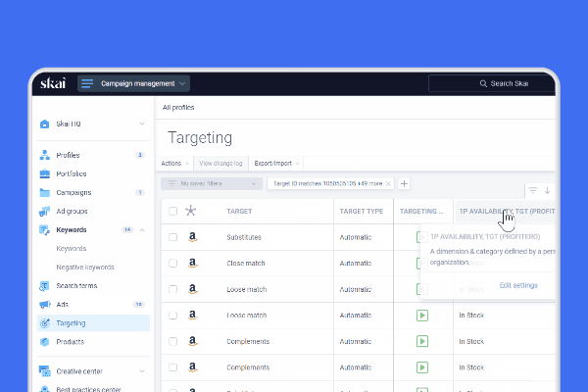Image resolution: width=588 pixels, height=392 pixels.
Task: Collapse the Keywords section chevron
Action: click(x=142, y=230)
